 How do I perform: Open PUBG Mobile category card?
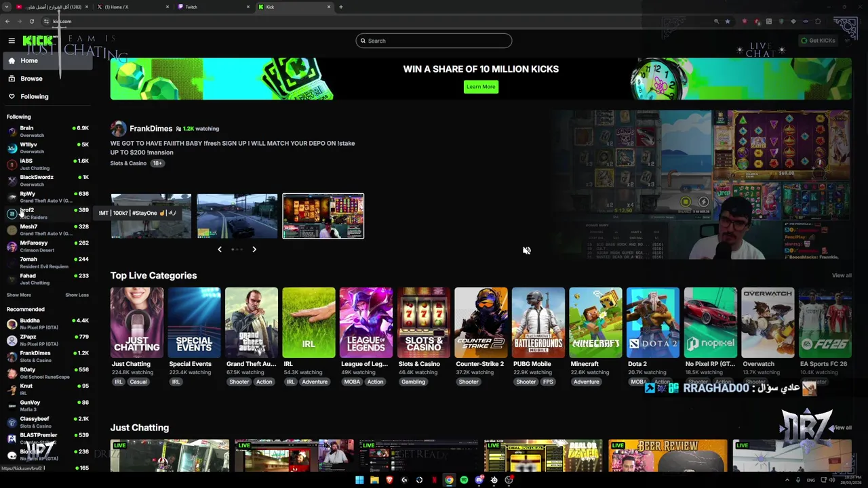pos(538,323)
